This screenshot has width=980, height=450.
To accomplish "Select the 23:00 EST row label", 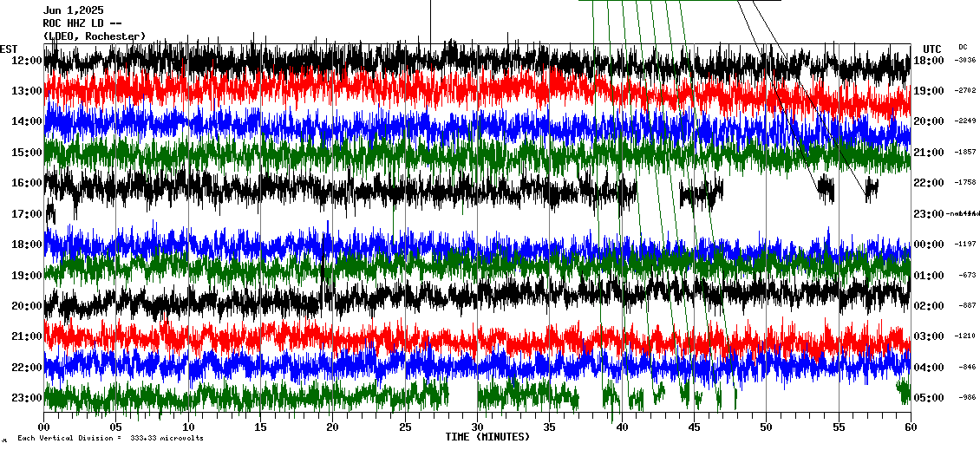I will tap(27, 398).
